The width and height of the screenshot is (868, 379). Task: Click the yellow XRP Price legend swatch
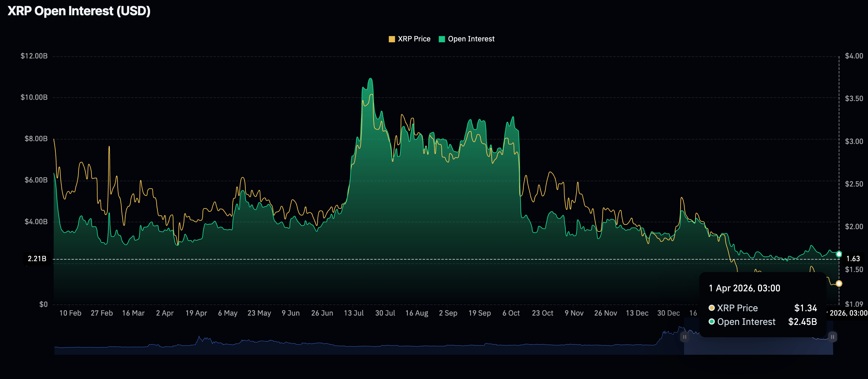pyautogui.click(x=392, y=39)
